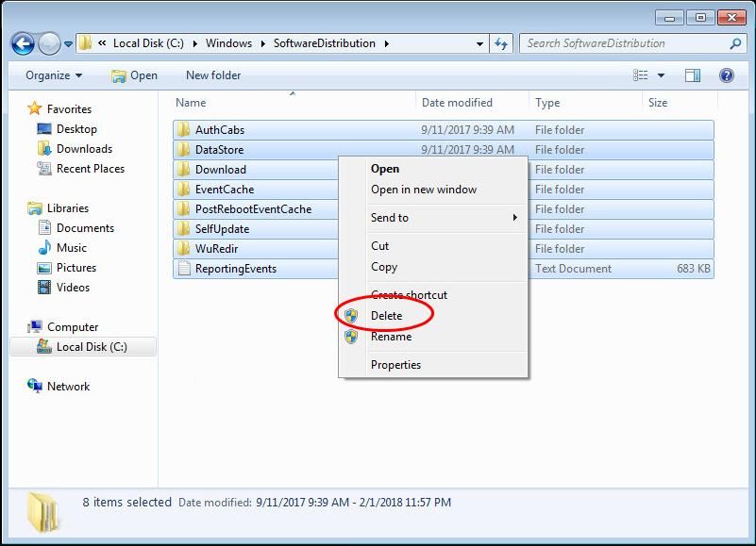Choose Rename from context menu

click(x=433, y=337)
